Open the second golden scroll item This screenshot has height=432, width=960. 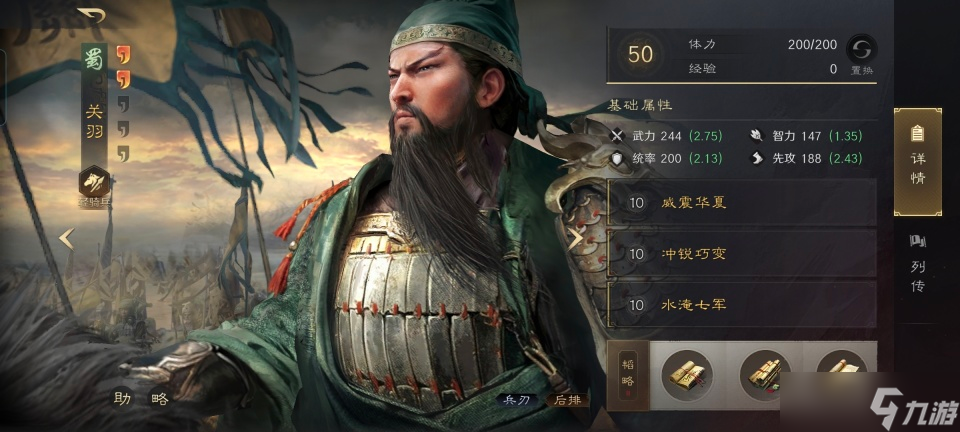click(x=764, y=375)
